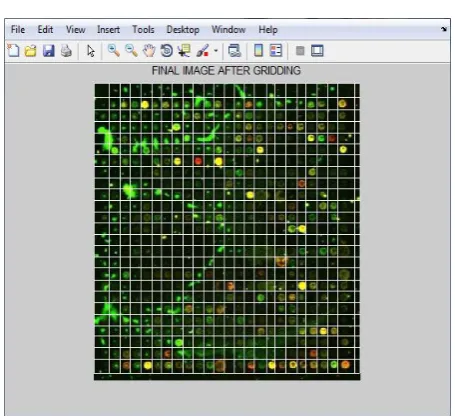The image size is (455, 416).
Task: Click the gridded microarray image
Action: click(x=227, y=232)
